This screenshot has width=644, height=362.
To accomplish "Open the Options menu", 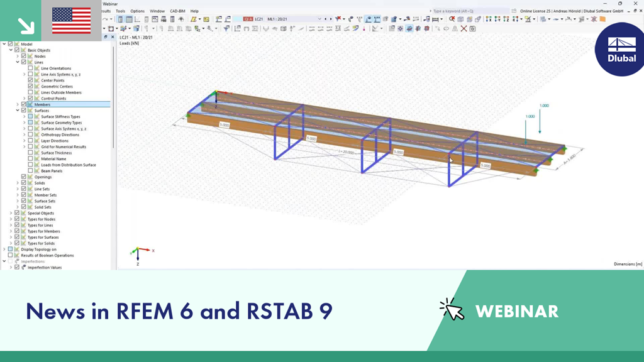I will (137, 11).
